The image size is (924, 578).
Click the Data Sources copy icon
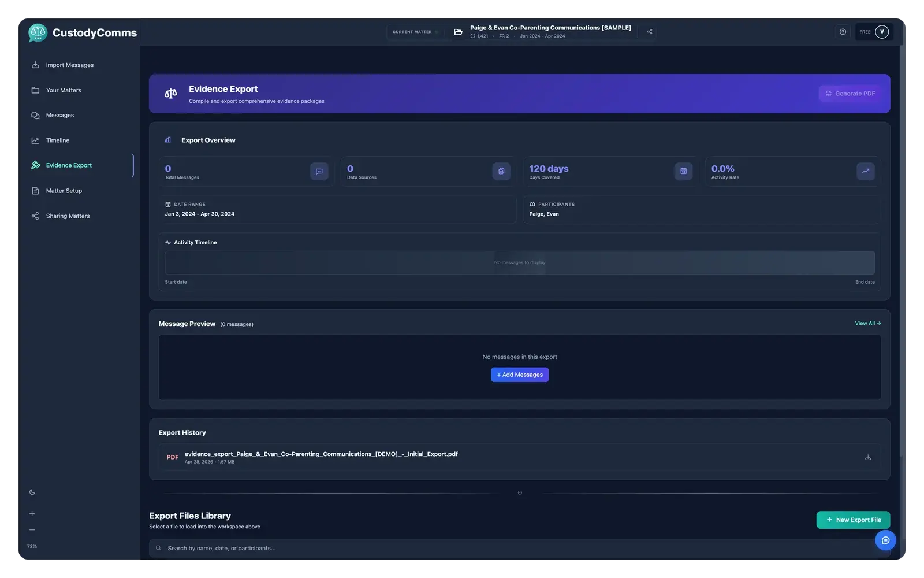[x=501, y=171]
